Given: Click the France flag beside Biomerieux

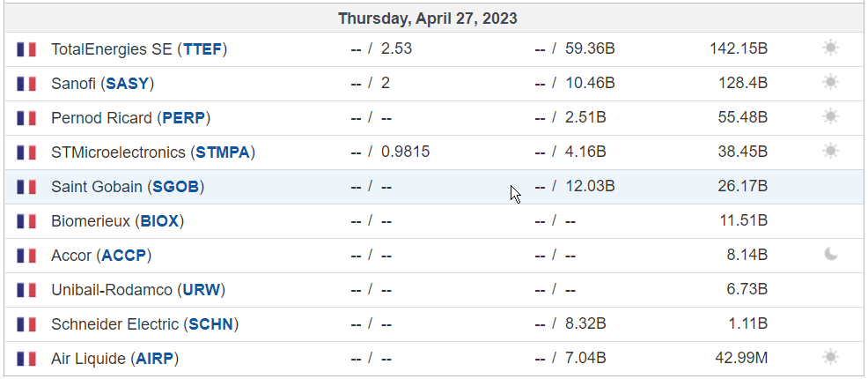Looking at the screenshot, I should 26,221.
